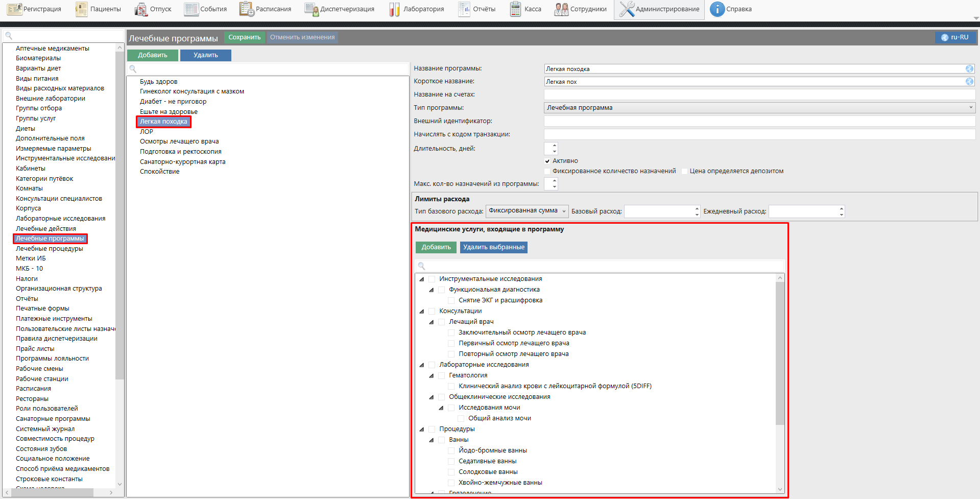Open the Тип программы dropdown
This screenshot has width=980, height=499.
[x=759, y=108]
